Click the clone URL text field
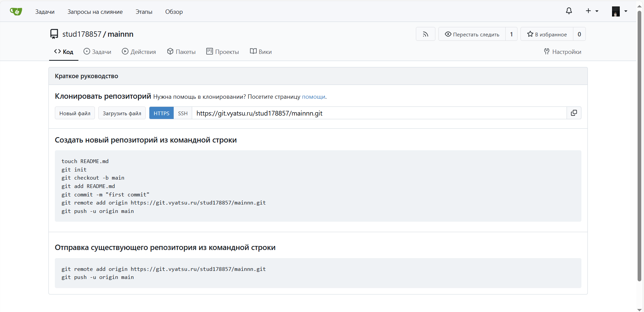 (x=379, y=113)
